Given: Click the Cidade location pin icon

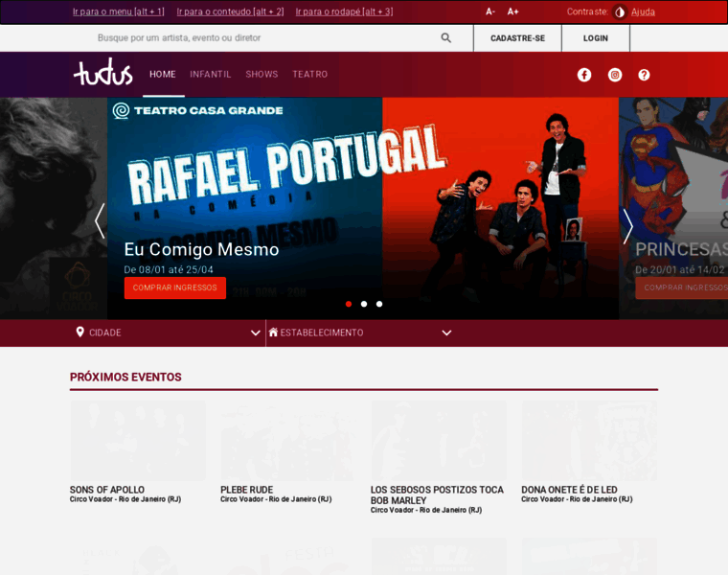Looking at the screenshot, I should pos(80,332).
